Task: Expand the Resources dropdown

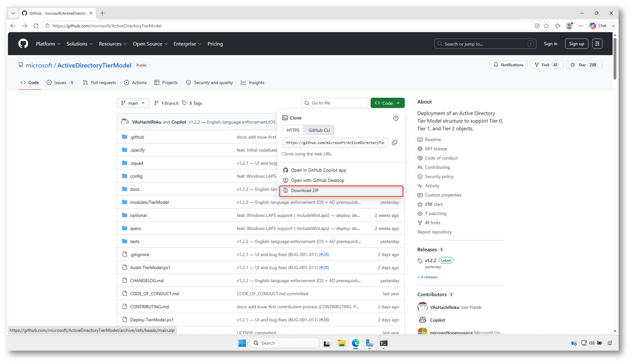Action: point(113,44)
